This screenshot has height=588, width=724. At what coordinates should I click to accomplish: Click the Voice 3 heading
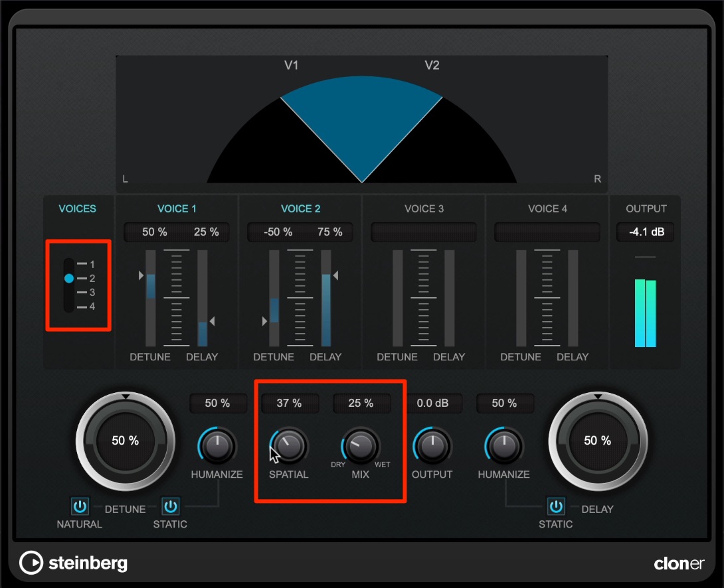[424, 209]
